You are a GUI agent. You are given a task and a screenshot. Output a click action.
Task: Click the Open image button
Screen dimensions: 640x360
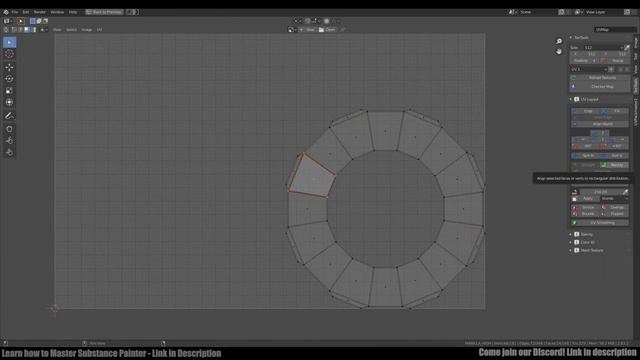click(327, 30)
